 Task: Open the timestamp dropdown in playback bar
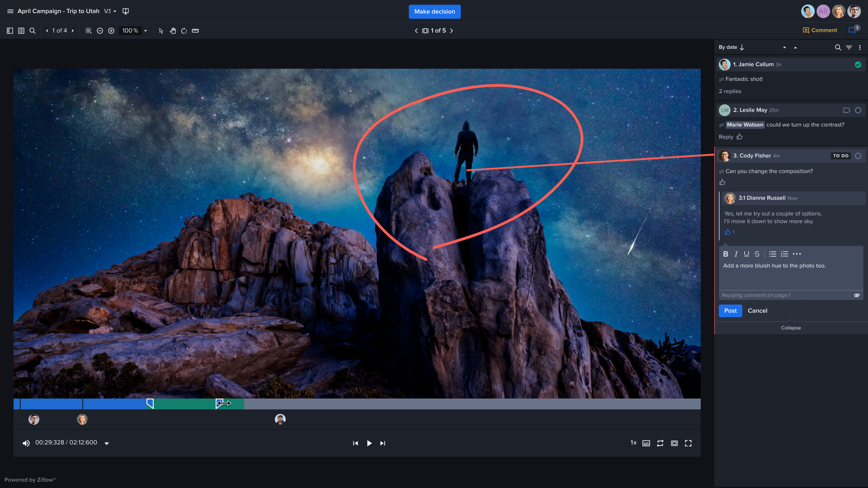107,443
